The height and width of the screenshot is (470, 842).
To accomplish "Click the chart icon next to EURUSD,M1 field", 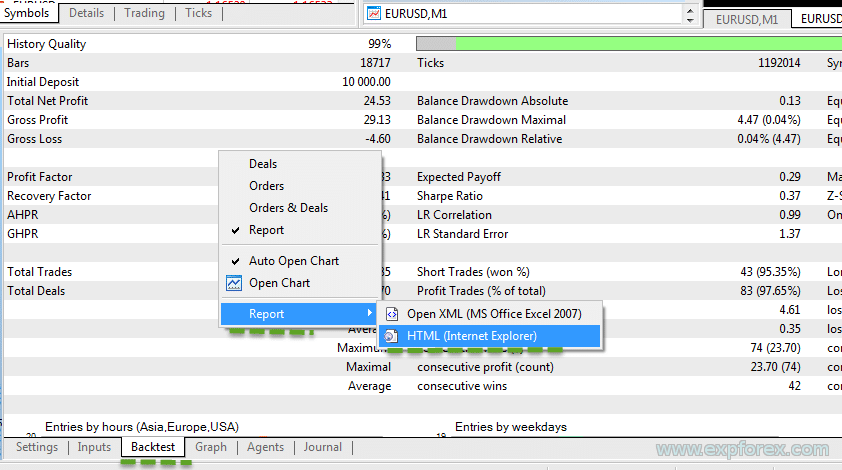I will pos(374,13).
